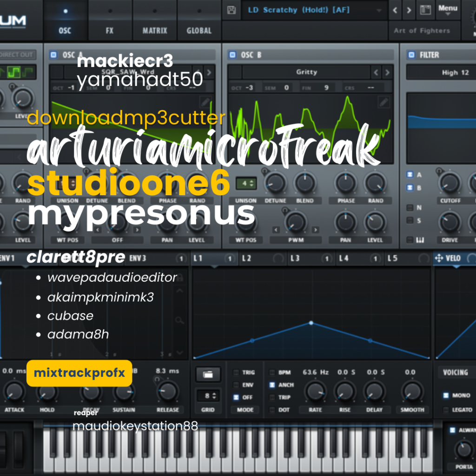This screenshot has height=476, width=476.
Task: Change the OSC B unison voices stepper
Action: 246,183
